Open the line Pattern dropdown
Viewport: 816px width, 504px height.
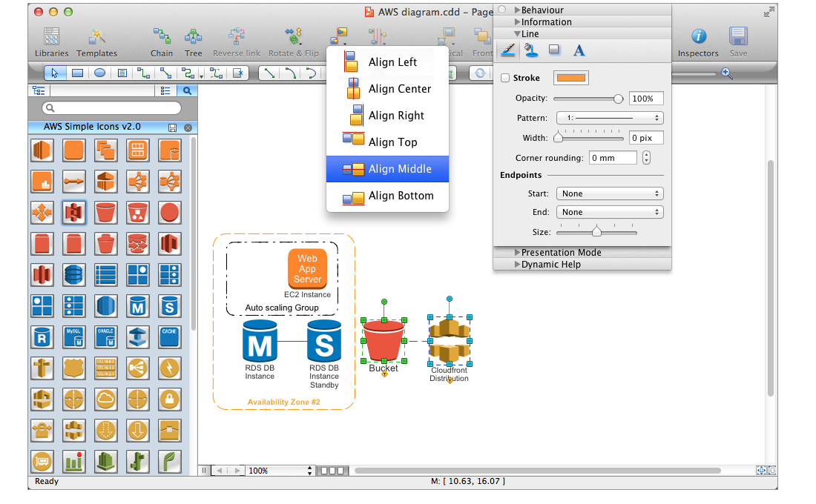610,118
